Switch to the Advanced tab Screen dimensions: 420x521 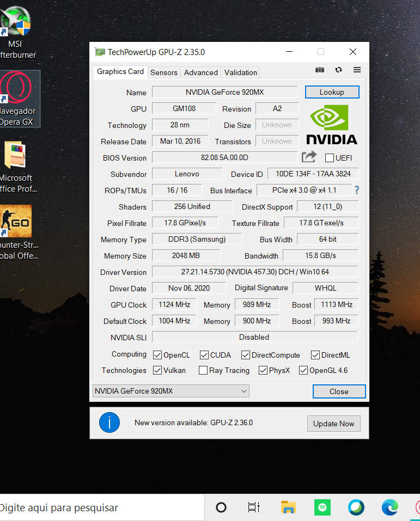click(201, 72)
